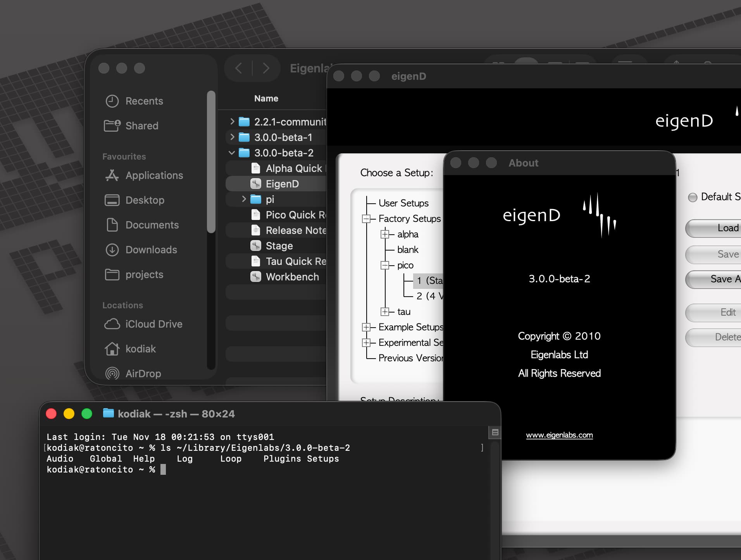Expand the pi folder
Viewport: 741px width, 560px height.
point(244,199)
